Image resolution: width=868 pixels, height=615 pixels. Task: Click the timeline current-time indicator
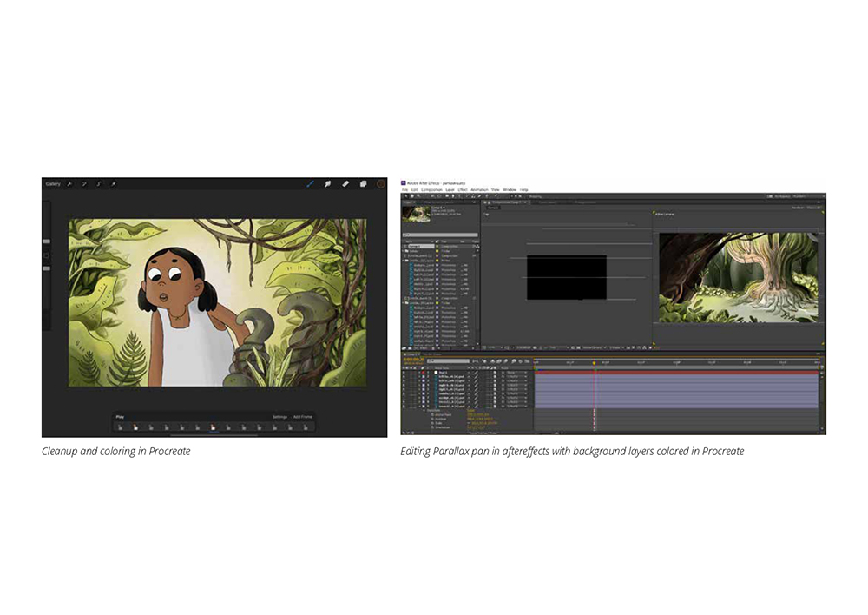tap(595, 363)
